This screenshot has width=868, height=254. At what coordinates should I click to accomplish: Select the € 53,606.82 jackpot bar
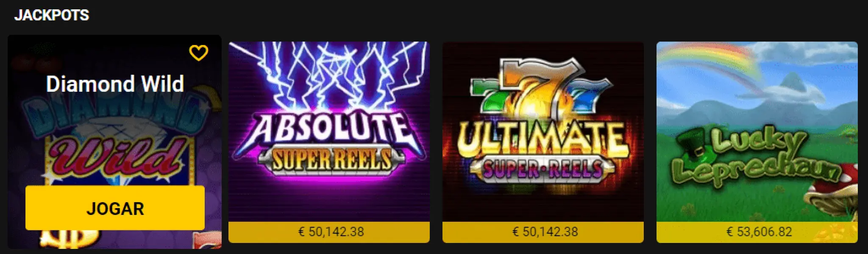pos(759,232)
